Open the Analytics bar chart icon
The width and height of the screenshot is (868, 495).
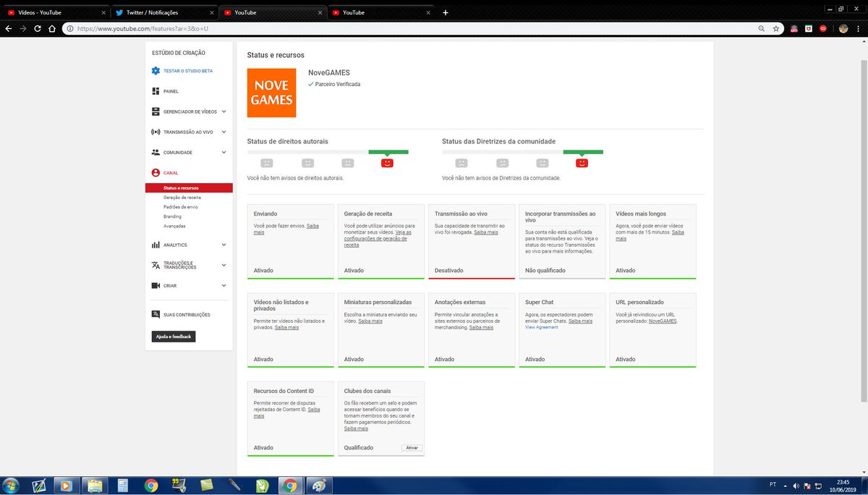click(x=156, y=245)
